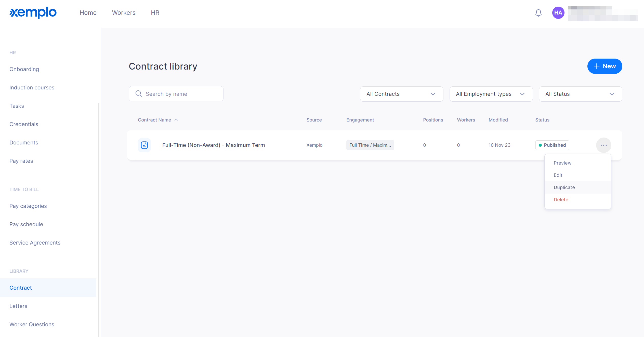Open All Employment types dropdown
The height and width of the screenshot is (337, 644).
click(x=491, y=94)
